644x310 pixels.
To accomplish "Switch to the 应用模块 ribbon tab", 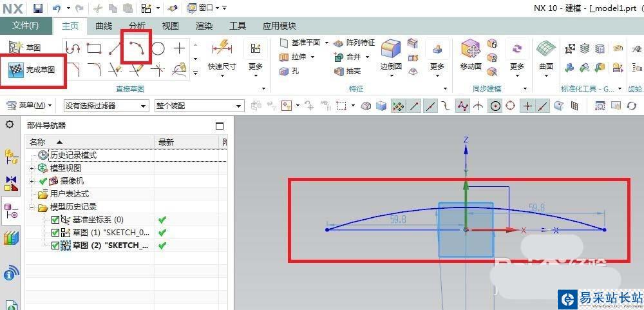I will [x=279, y=26].
